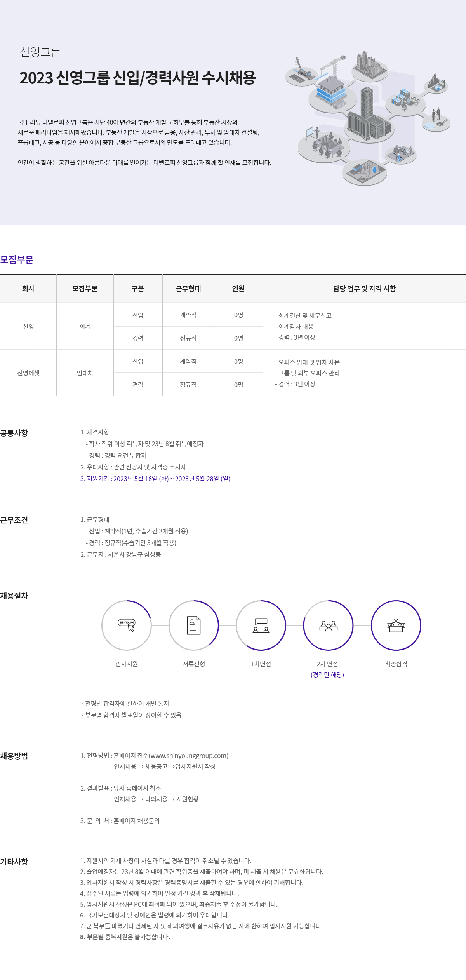
Task: Click the 신영그룹 brand text above title
Action: pyautogui.click(x=40, y=52)
